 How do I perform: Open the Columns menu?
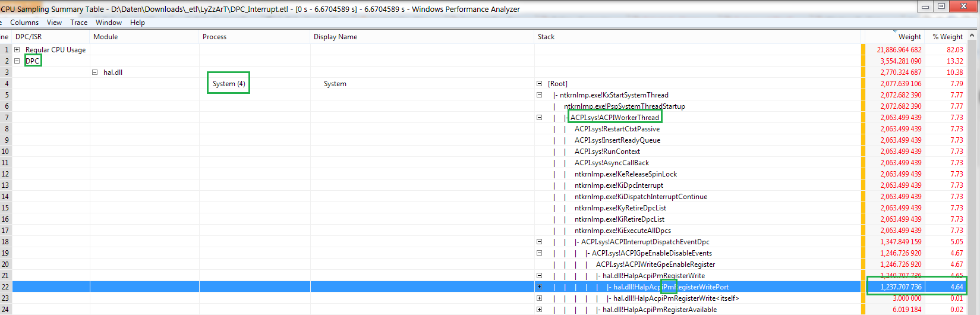(24, 23)
